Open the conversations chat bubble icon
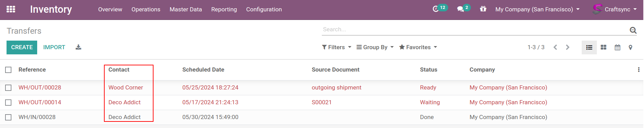The image size is (644, 128). pos(461,9)
